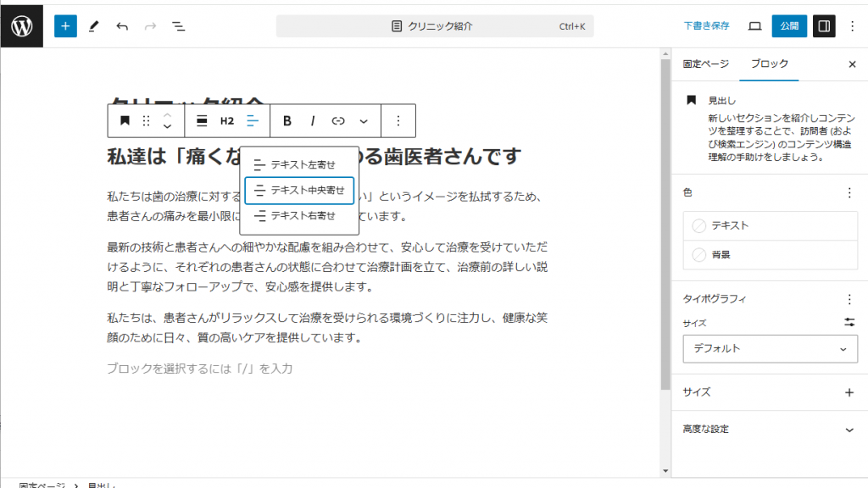Screen dimensions: 868x488
Task: Toggle italic formatting in block toolbar
Action: pos(313,121)
